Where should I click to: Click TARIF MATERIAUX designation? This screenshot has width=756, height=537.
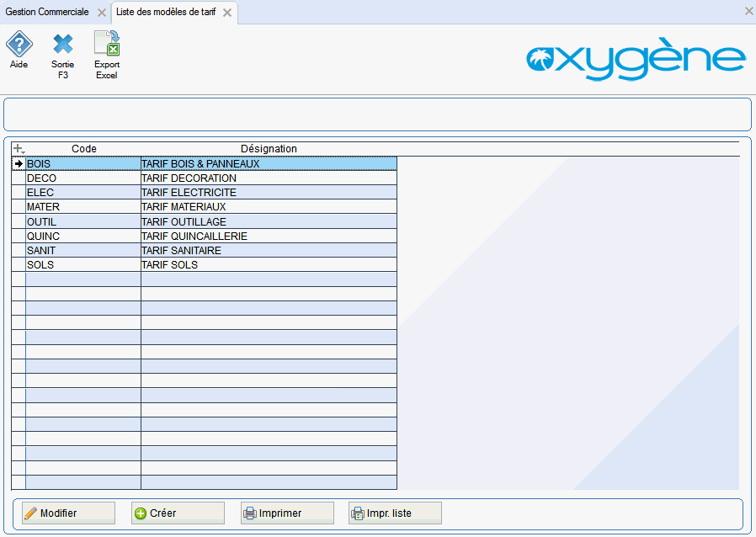click(x=269, y=207)
